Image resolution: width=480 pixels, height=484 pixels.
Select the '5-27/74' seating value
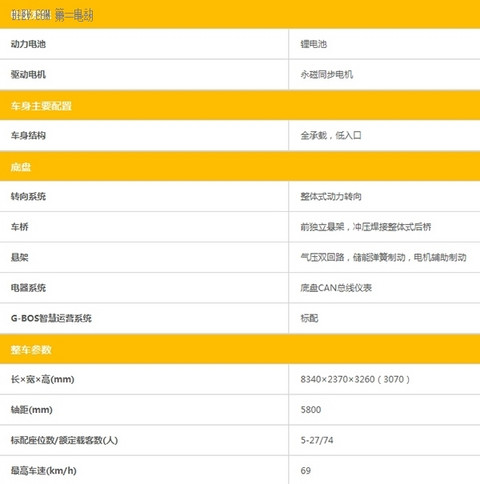[317, 440]
